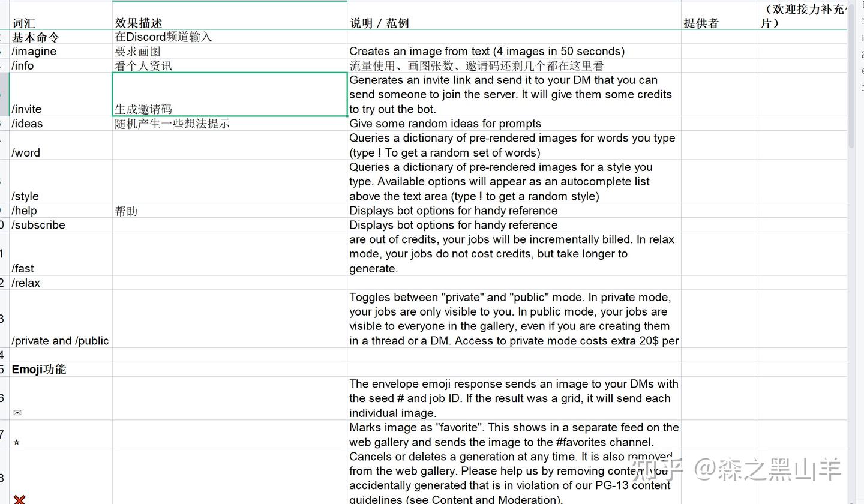Select the 'Generates an invite link' cell
The height and width of the screenshot is (504, 864).
tap(514, 95)
